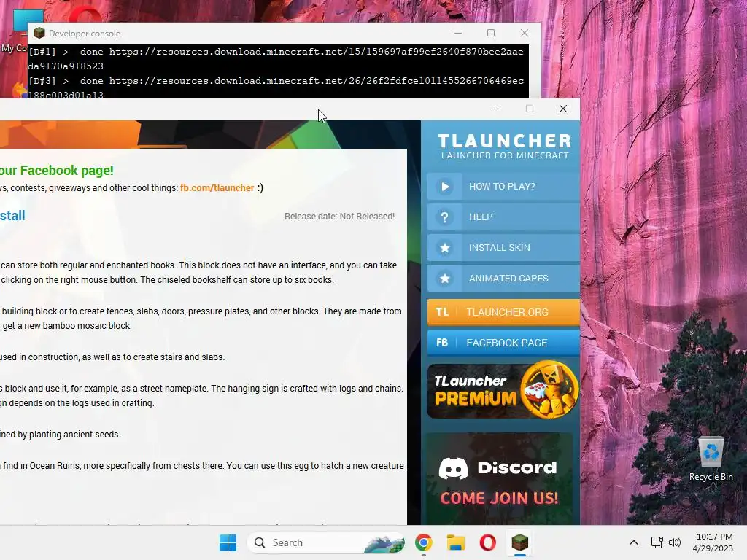
Task: Click the TLAUNCHER logo in the sidebar
Action: click(x=505, y=146)
